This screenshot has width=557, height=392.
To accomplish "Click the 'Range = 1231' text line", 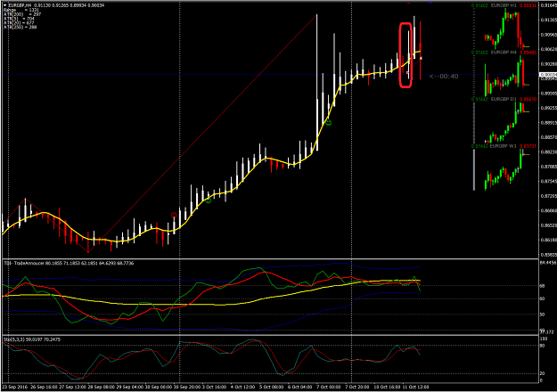I will (x=21, y=10).
